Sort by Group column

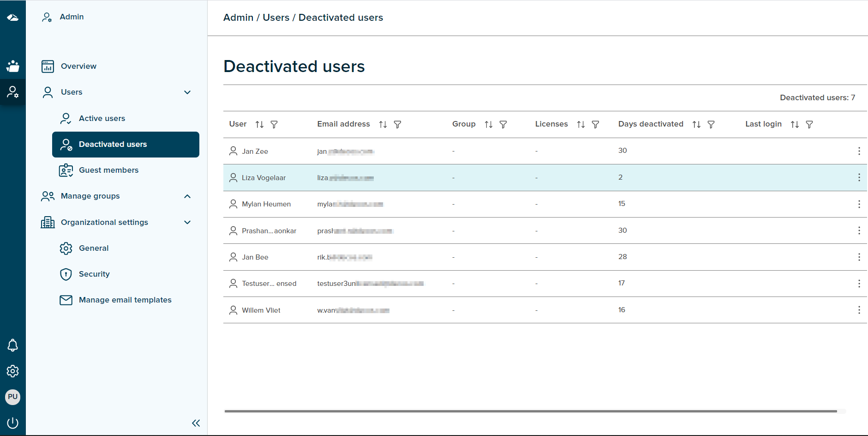coord(489,124)
